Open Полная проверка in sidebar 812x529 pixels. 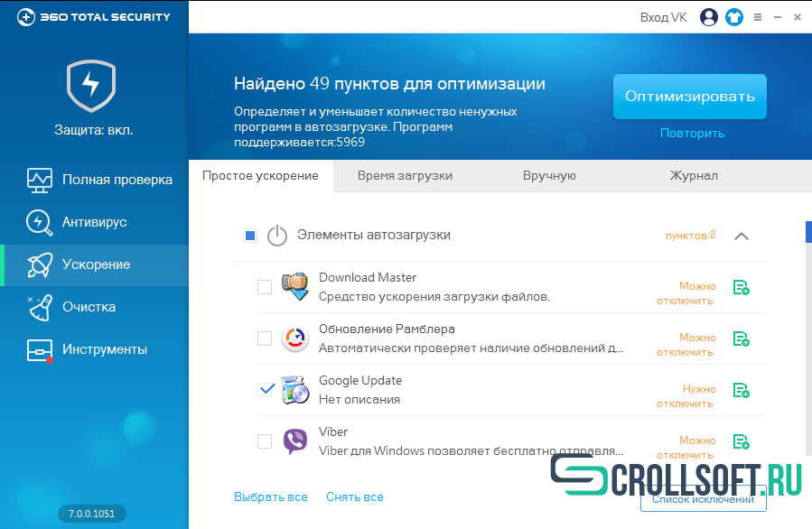click(x=94, y=181)
